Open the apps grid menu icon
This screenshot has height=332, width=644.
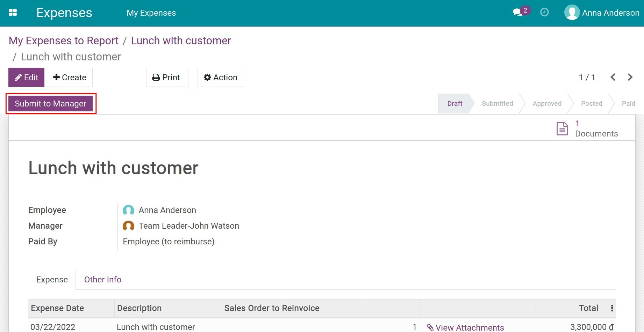[13, 13]
